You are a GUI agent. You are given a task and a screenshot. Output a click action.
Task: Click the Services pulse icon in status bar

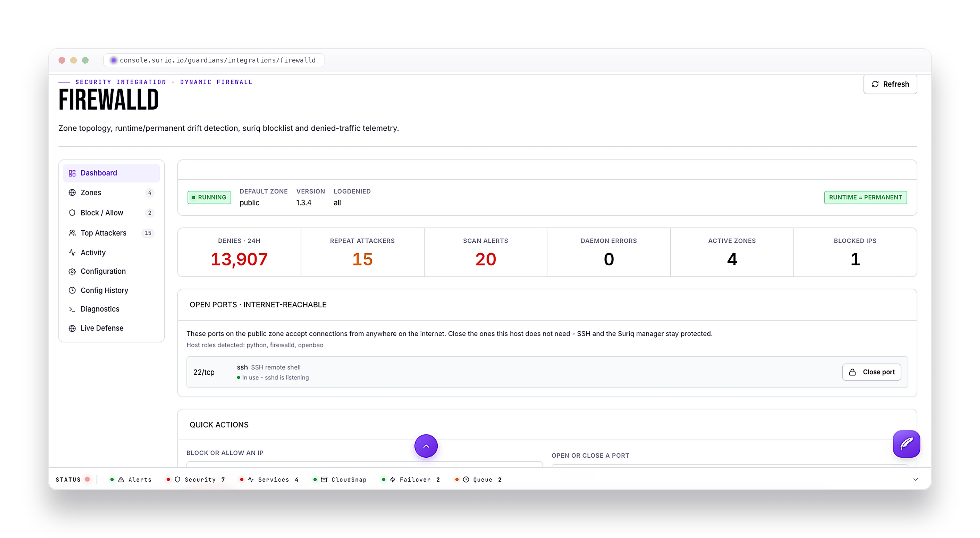point(251,479)
